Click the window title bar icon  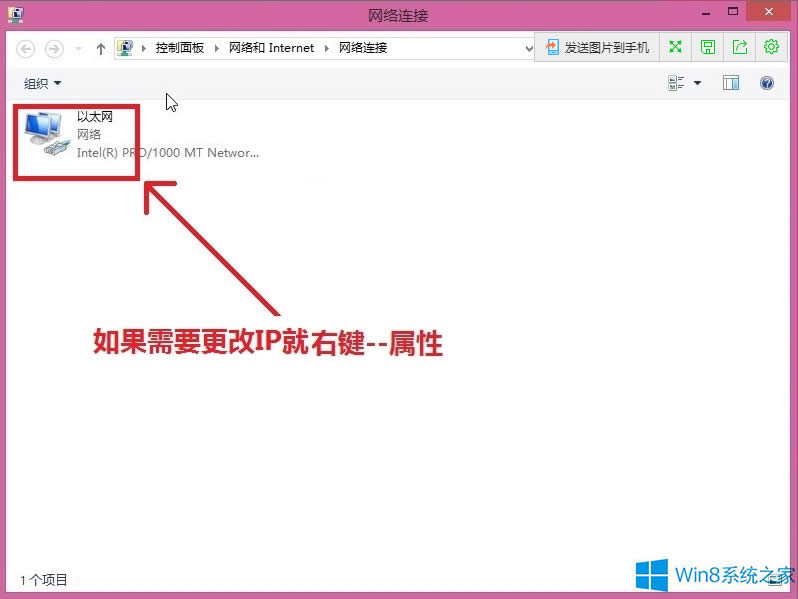16,14
